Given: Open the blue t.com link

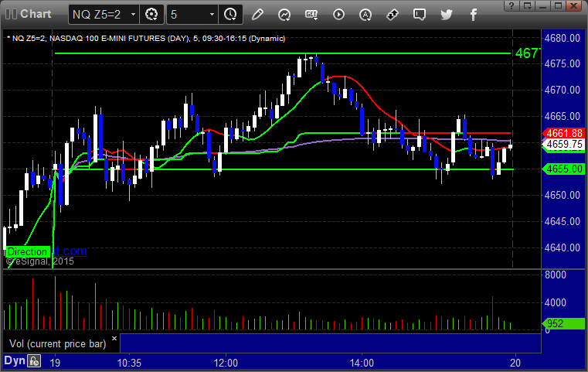Looking at the screenshot, I should pos(70,251).
